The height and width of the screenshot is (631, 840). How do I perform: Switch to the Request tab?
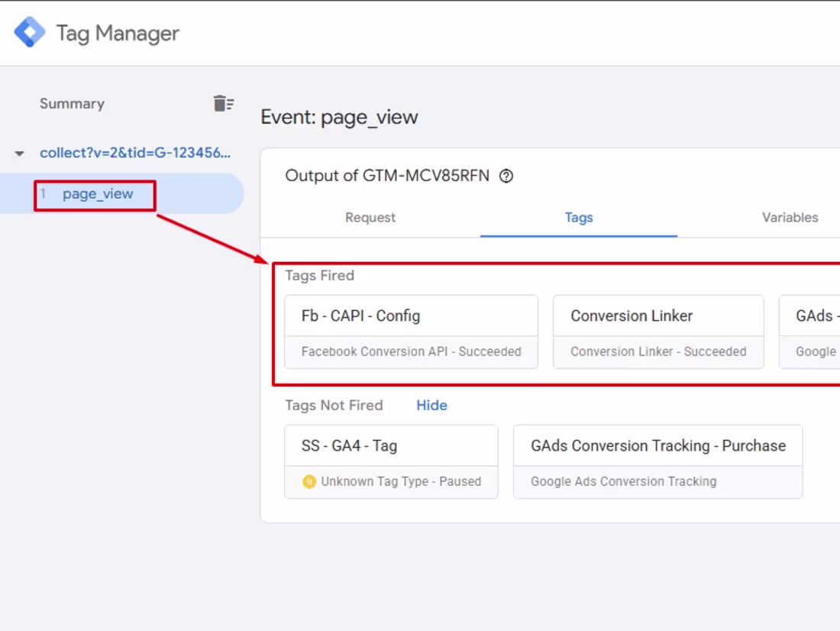(x=370, y=218)
